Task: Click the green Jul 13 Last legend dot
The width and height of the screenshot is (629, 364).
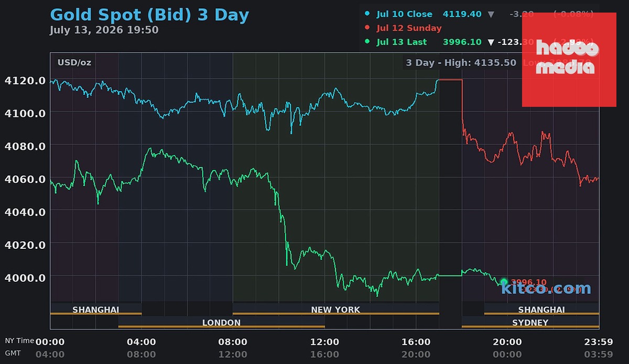Action: (367, 42)
